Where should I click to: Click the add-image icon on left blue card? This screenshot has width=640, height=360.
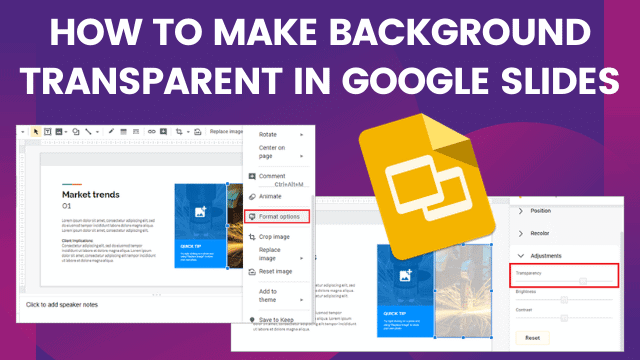pyautogui.click(x=200, y=211)
